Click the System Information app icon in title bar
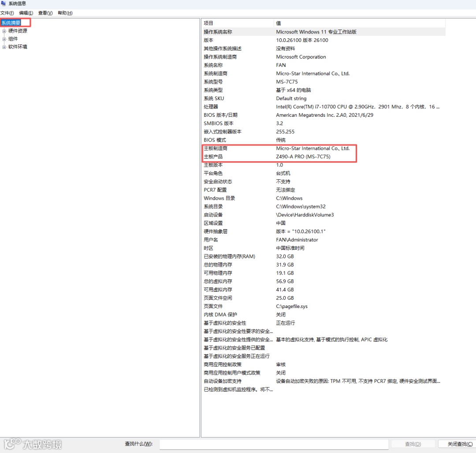 tap(4, 4)
